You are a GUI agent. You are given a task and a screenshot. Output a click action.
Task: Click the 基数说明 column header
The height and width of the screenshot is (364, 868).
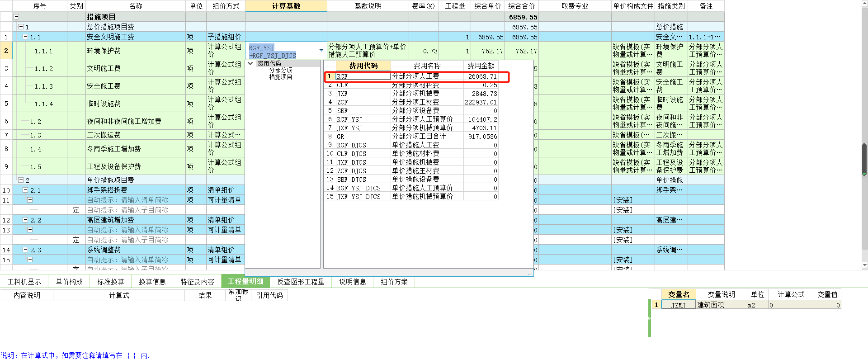(368, 6)
